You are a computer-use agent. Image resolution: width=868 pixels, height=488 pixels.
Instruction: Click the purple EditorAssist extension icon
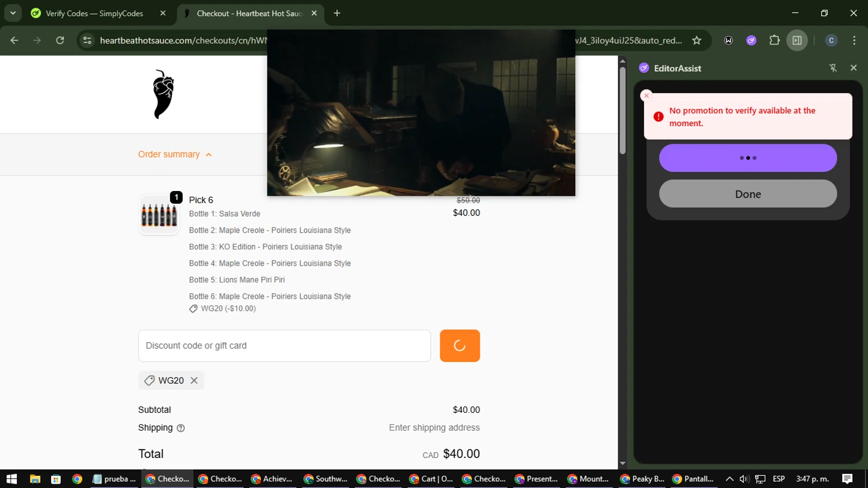pyautogui.click(x=751, y=40)
